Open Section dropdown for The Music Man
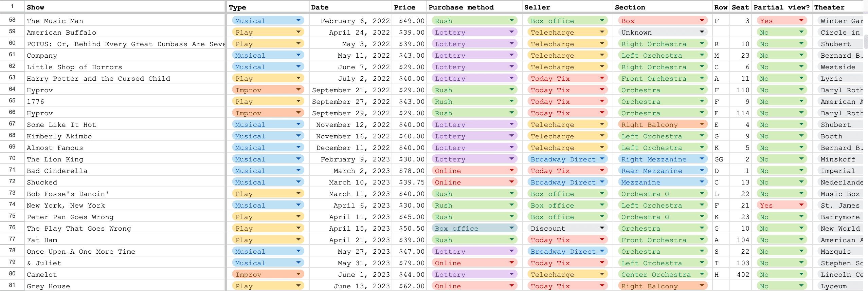 point(702,20)
